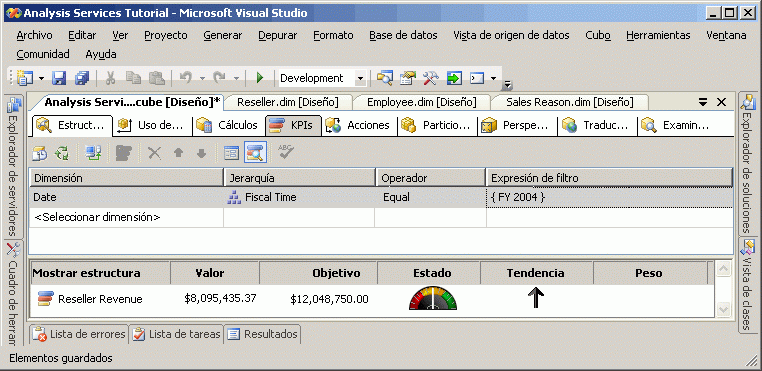Click the command window toolbar icon
The width and height of the screenshot is (762, 371).
tap(477, 78)
